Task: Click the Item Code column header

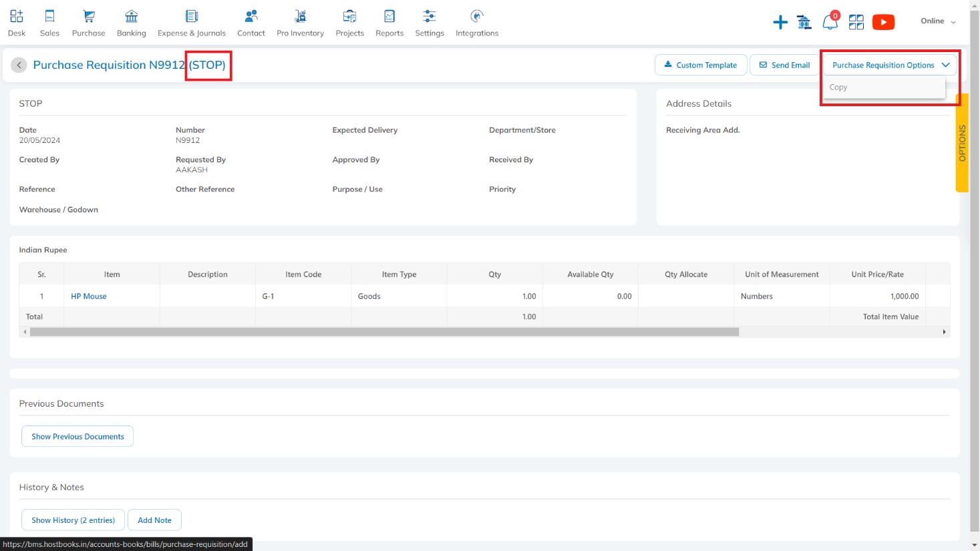Action: pyautogui.click(x=303, y=274)
